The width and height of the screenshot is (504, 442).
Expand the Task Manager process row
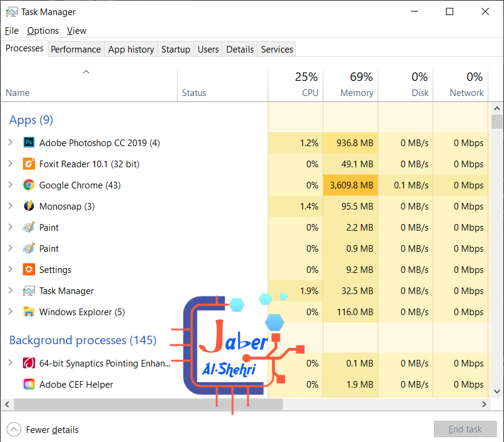click(10, 290)
